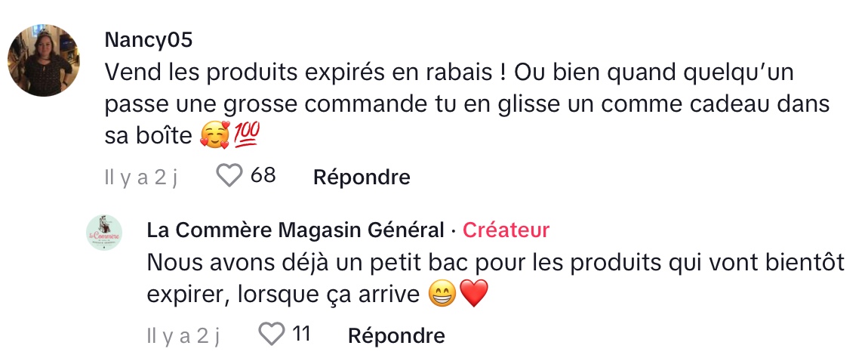Click the red heart emoji in reply
Image resolution: width=868 pixels, height=361 pixels.
tap(475, 294)
